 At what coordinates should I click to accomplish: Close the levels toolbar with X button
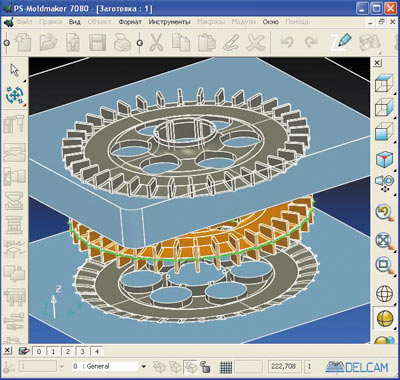point(8,351)
